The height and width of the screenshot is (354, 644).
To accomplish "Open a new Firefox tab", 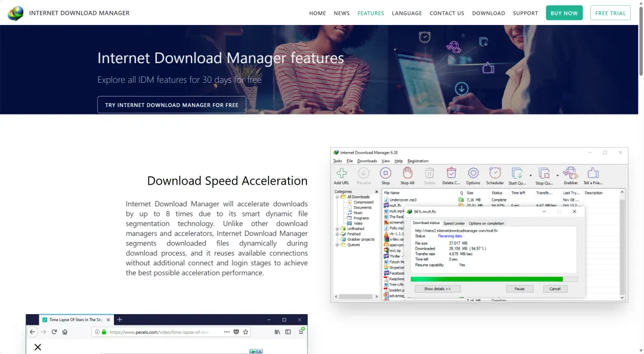I will [x=119, y=319].
